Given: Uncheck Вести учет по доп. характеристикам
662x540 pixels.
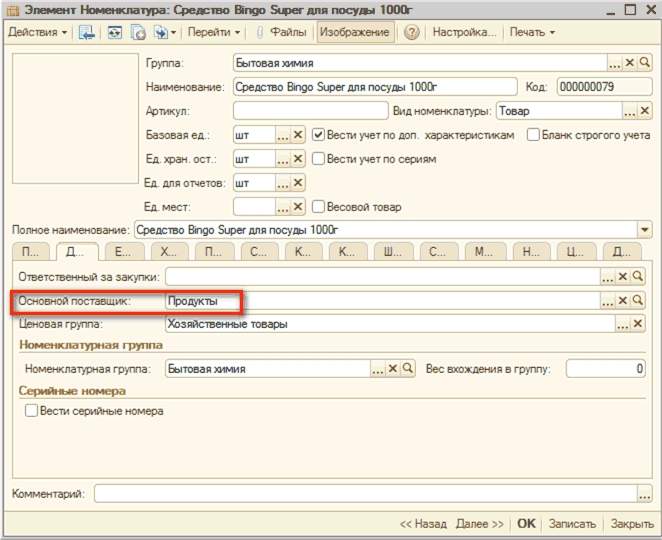Looking at the screenshot, I should pos(319,134).
